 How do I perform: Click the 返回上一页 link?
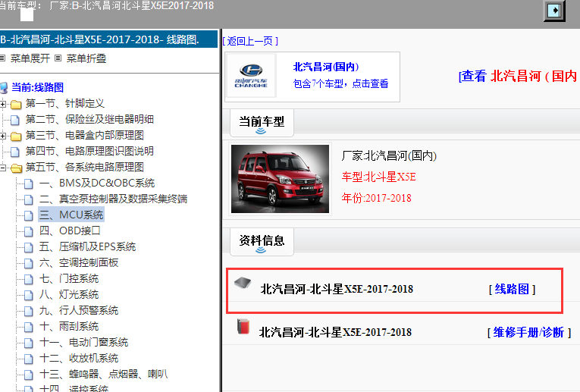coord(250,41)
